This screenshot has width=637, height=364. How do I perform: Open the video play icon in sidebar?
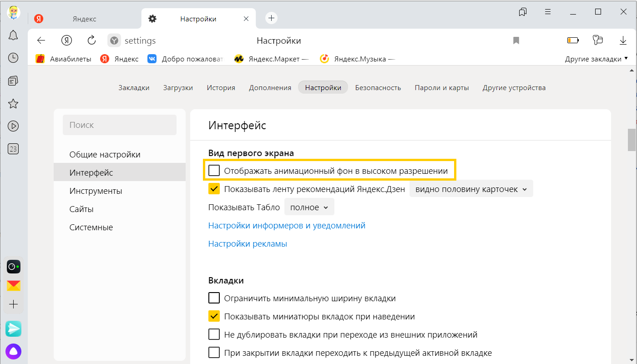pyautogui.click(x=13, y=126)
